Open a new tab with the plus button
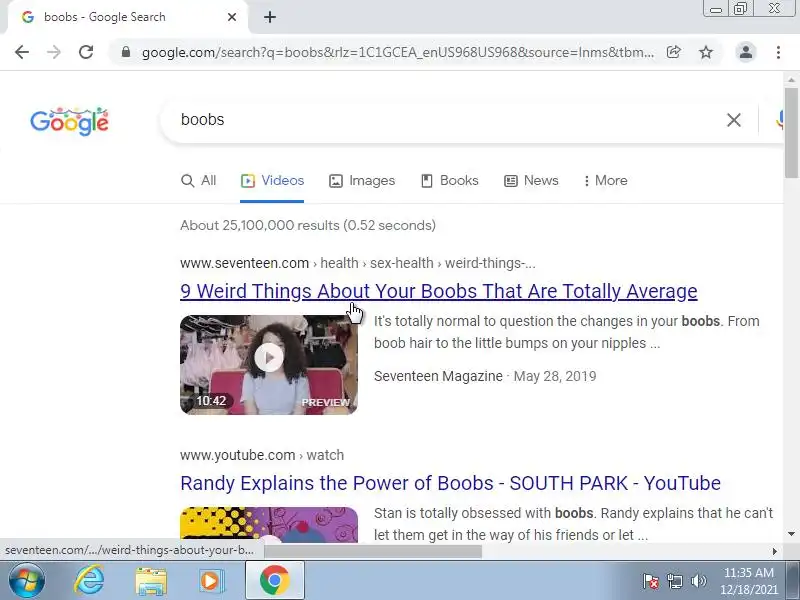This screenshot has height=600, width=800. (270, 17)
